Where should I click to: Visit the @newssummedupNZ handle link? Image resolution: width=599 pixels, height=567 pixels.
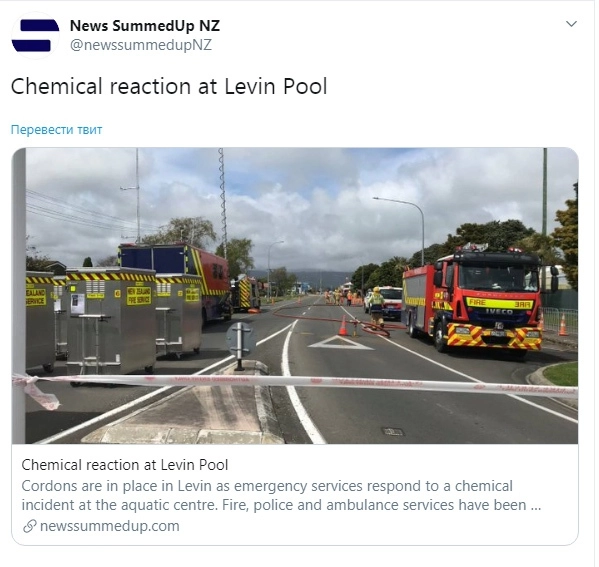[x=141, y=45]
